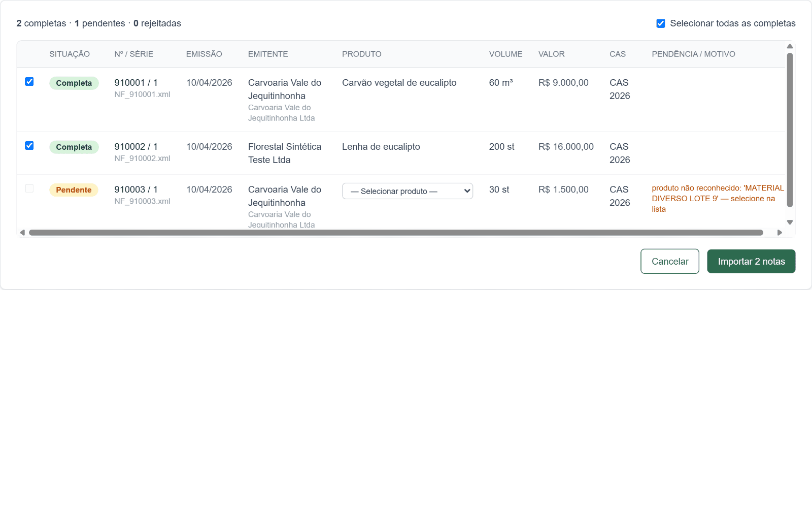The width and height of the screenshot is (812, 508).
Task: Toggle 'Selecionar todas as completas' checkbox
Action: tap(661, 23)
